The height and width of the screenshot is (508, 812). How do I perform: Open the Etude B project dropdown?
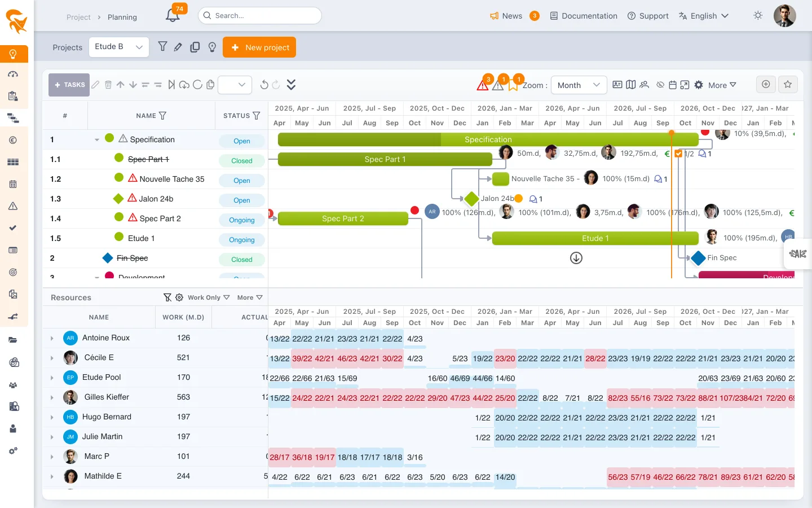pos(119,47)
